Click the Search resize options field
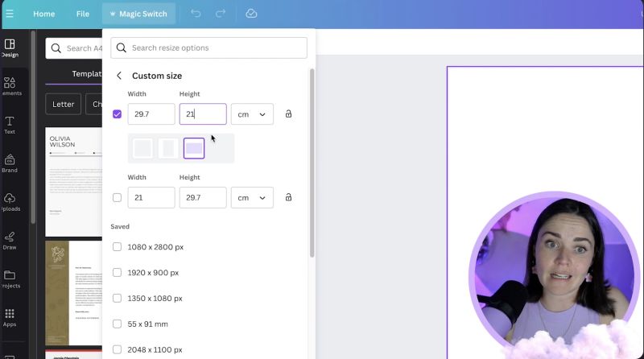Image resolution: width=644 pixels, height=359 pixels. 208,48
